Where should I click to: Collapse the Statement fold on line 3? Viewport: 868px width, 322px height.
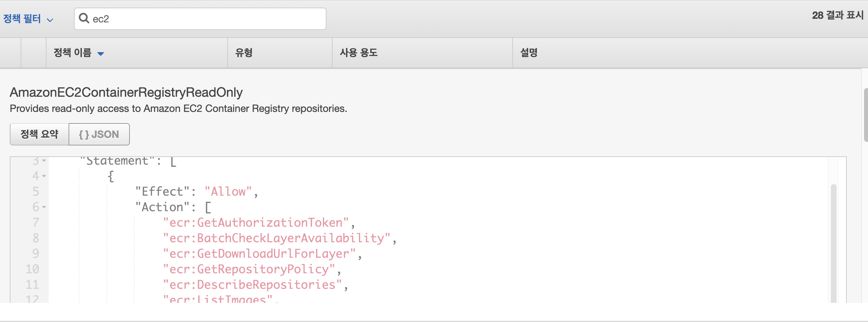click(x=44, y=161)
